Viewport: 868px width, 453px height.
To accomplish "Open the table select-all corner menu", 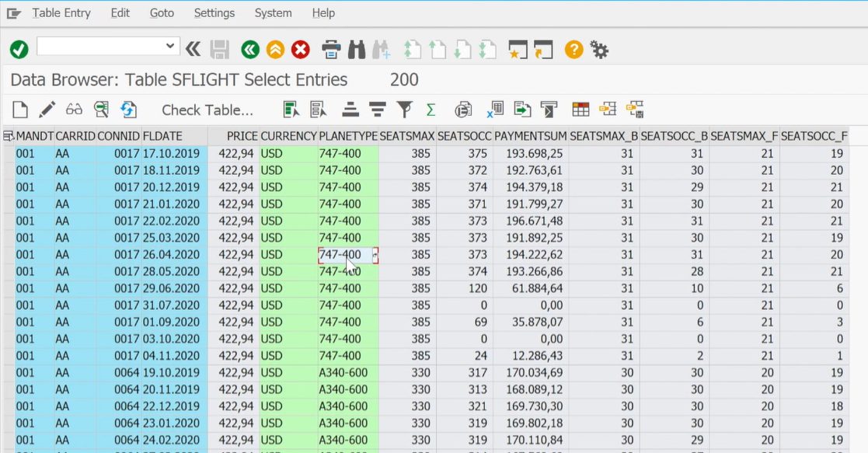I will click(9, 136).
